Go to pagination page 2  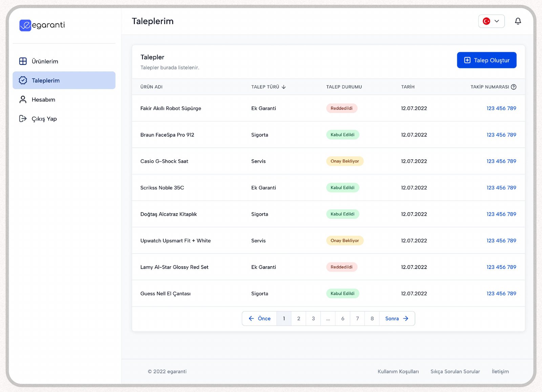[298, 318]
